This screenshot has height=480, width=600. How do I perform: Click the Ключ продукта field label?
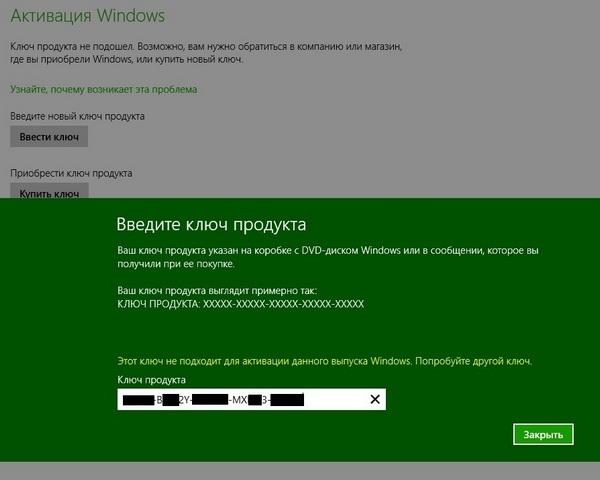tap(152, 380)
